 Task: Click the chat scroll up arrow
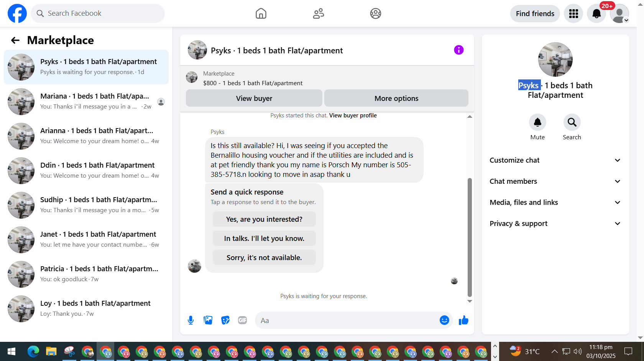point(470,116)
